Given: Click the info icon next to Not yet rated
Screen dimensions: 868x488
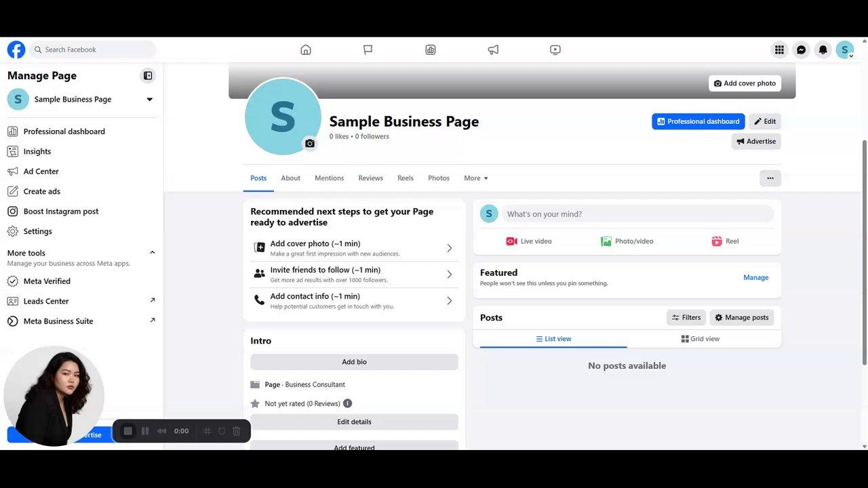Looking at the screenshot, I should [x=347, y=403].
